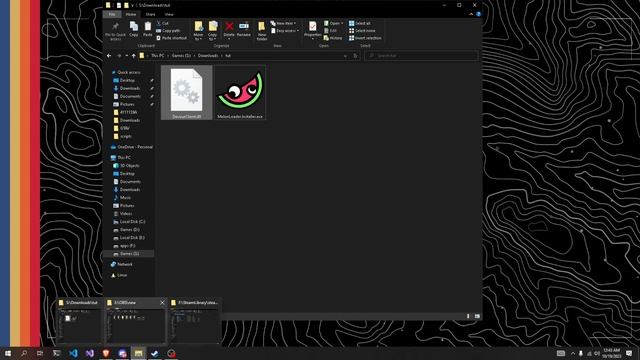
Task: Click Downloads in the address path
Action: click(208, 56)
